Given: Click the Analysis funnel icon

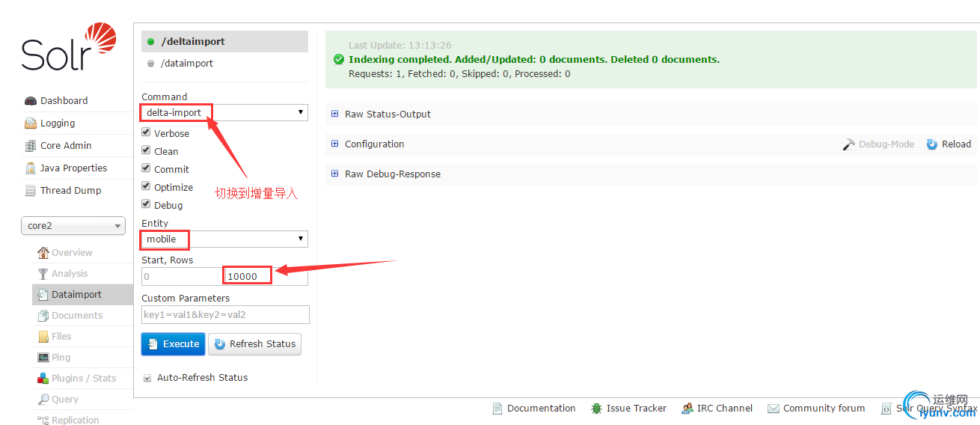Looking at the screenshot, I should pyautogui.click(x=43, y=274).
